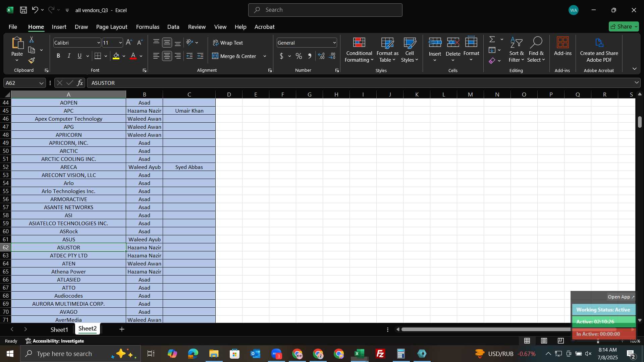This screenshot has height=362, width=644.
Task: Click the Cut scissors icon
Action: pyautogui.click(x=32, y=40)
